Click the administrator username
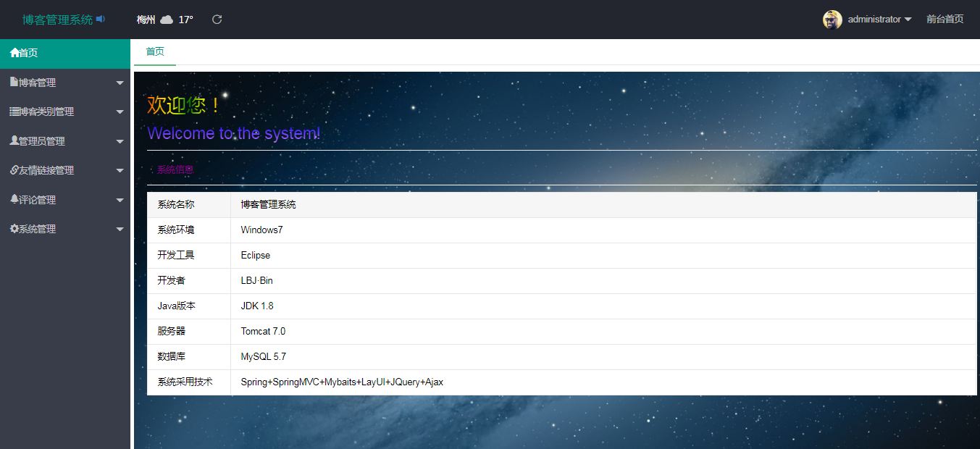This screenshot has height=449, width=980. [x=874, y=20]
